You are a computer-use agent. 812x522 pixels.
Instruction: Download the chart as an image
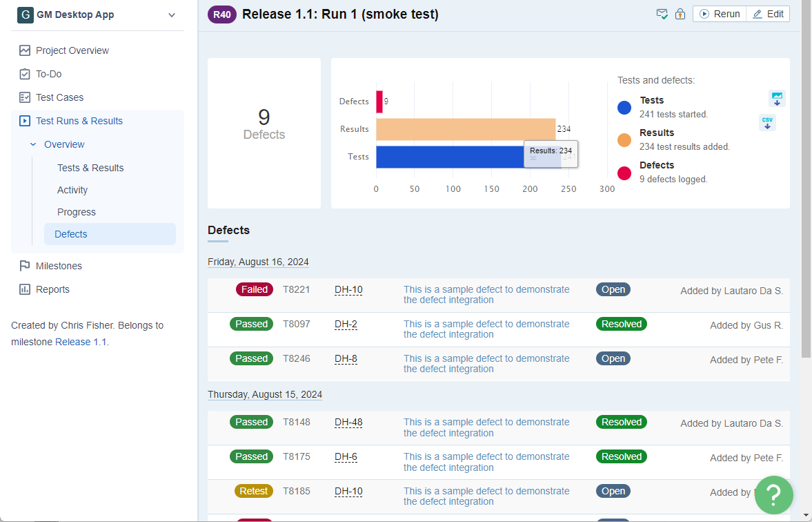click(777, 99)
